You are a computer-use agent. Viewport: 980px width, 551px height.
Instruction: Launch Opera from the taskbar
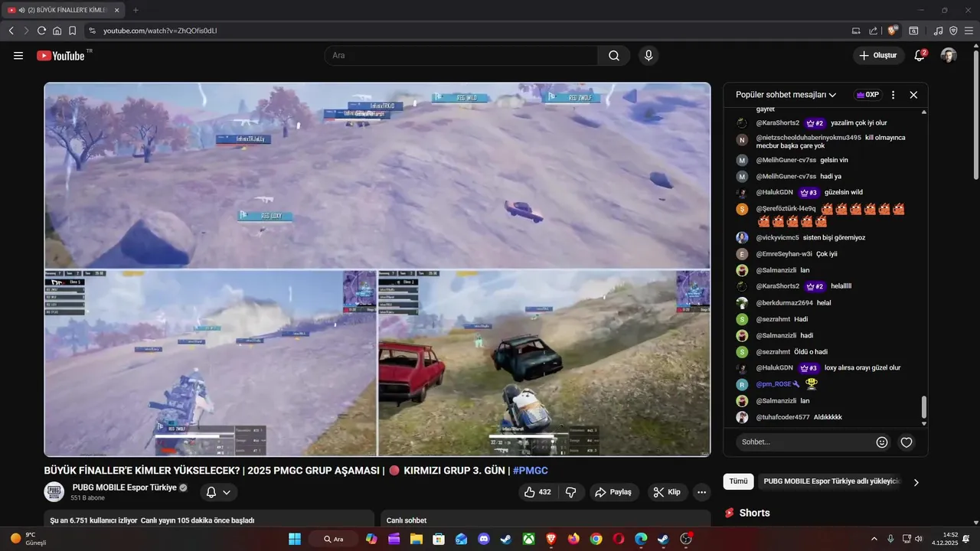point(619,539)
